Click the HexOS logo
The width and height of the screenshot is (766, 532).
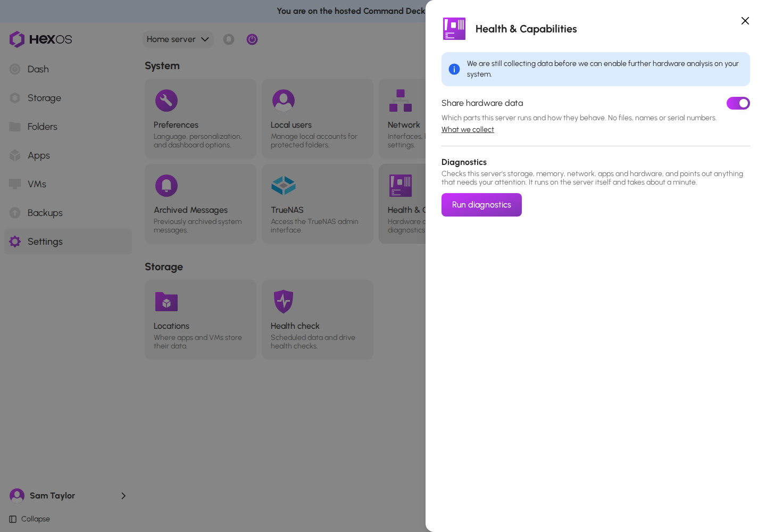pos(40,39)
